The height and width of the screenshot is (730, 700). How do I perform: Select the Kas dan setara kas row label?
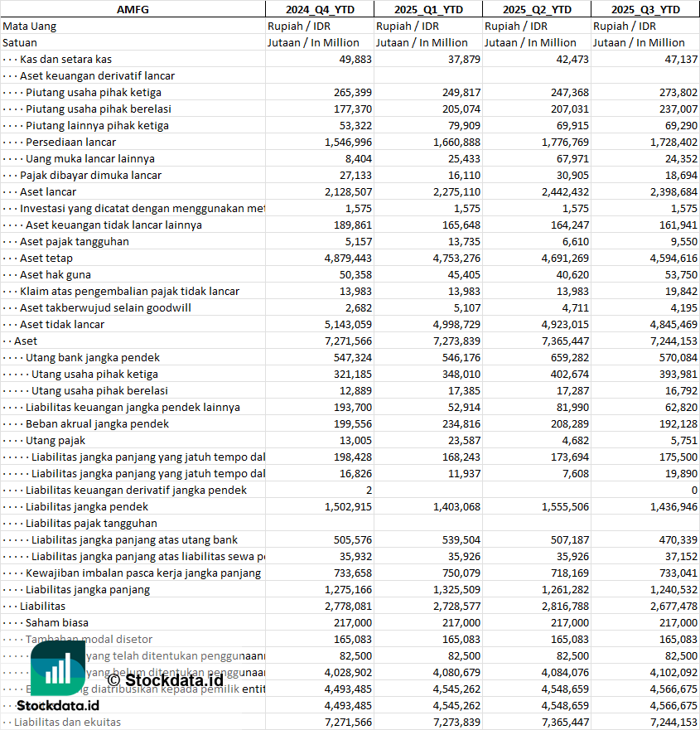pyautogui.click(x=65, y=59)
